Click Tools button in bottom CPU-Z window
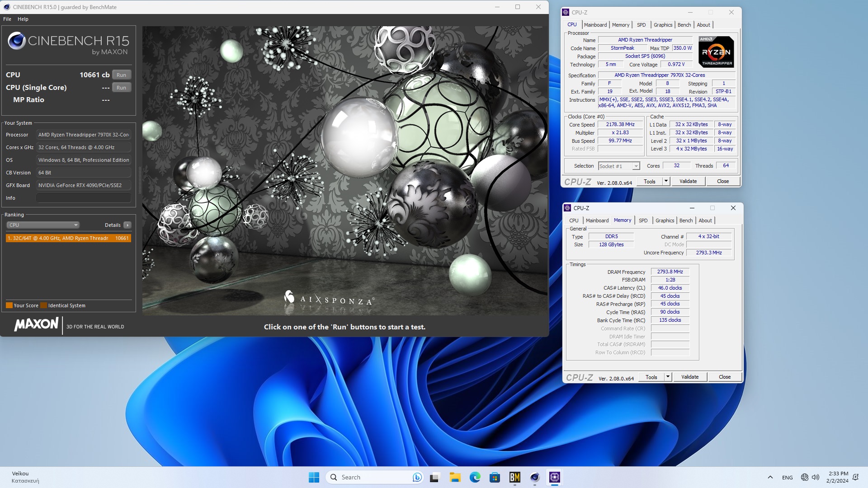The image size is (868, 488). [651, 377]
